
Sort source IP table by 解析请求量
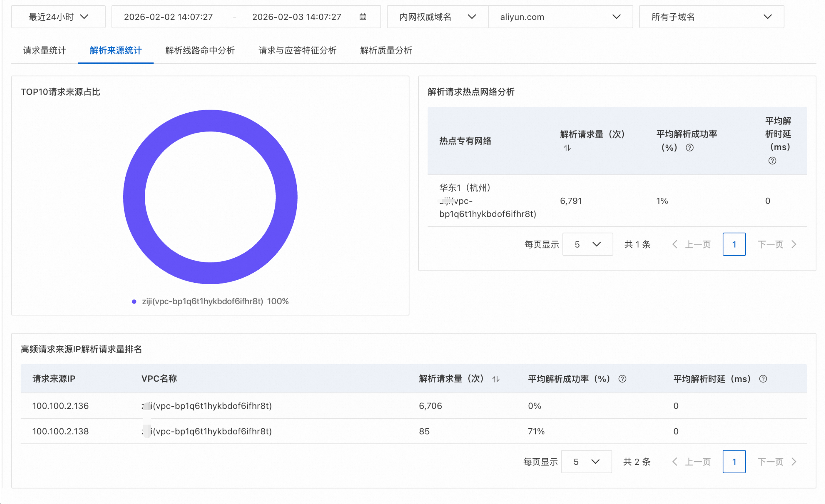[496, 379]
